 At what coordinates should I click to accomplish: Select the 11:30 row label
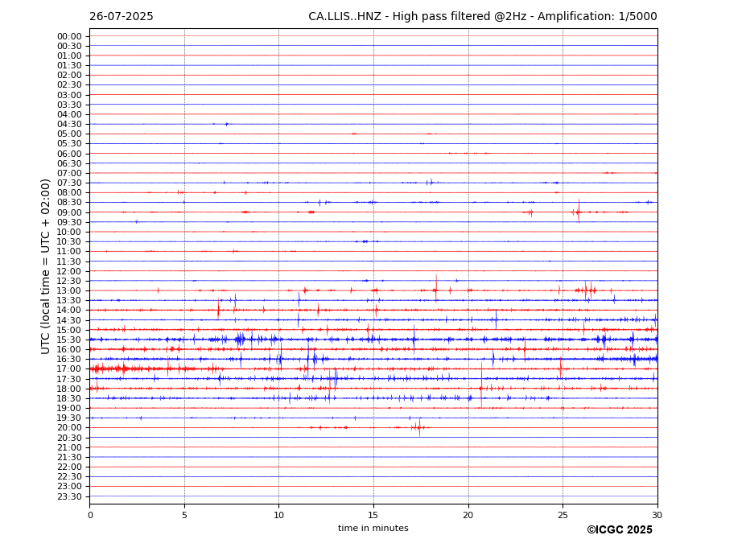coord(69,261)
